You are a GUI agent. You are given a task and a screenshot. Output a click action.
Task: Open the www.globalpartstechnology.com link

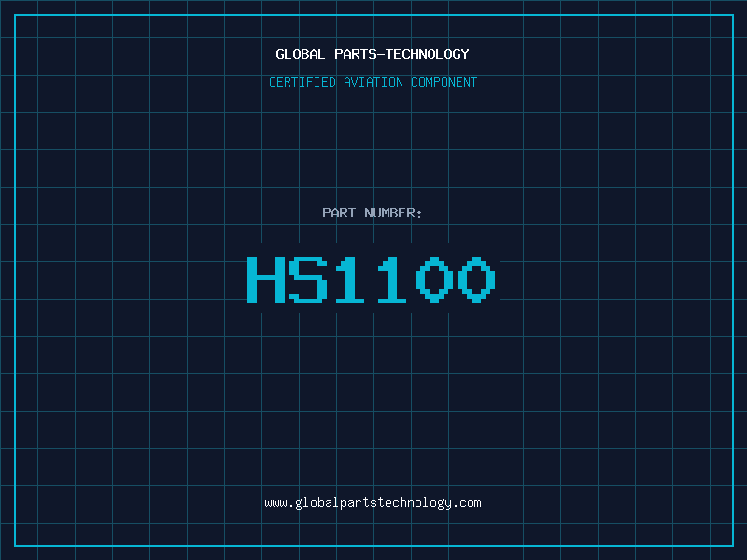(x=373, y=503)
